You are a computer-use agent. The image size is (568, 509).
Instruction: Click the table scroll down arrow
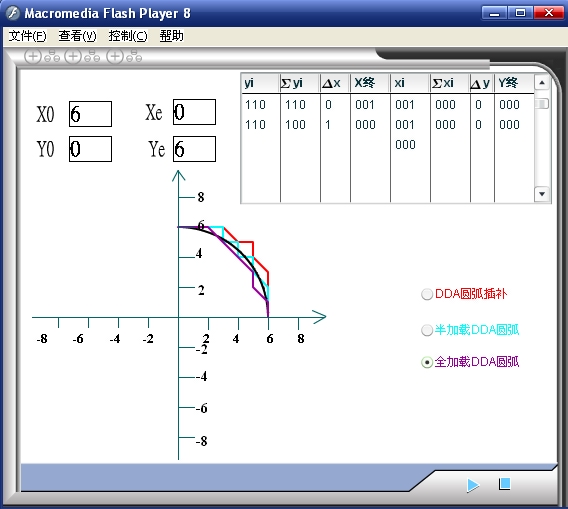[542, 194]
